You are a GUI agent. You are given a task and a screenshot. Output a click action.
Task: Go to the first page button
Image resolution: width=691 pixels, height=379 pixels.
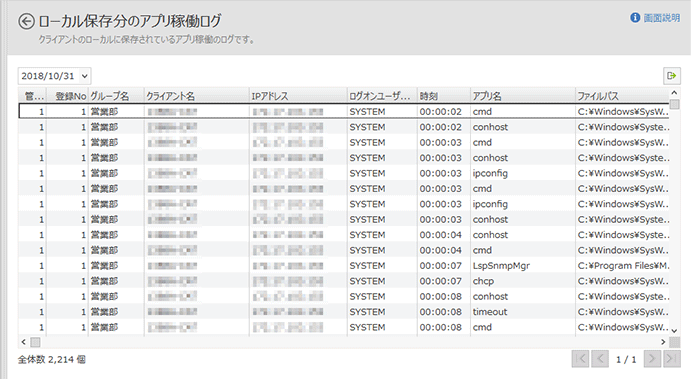(x=580, y=359)
